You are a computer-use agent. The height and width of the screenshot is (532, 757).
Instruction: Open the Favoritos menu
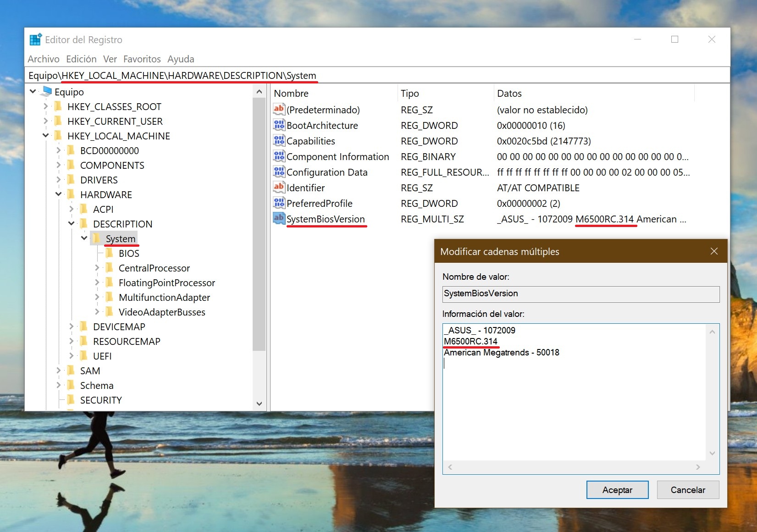142,59
